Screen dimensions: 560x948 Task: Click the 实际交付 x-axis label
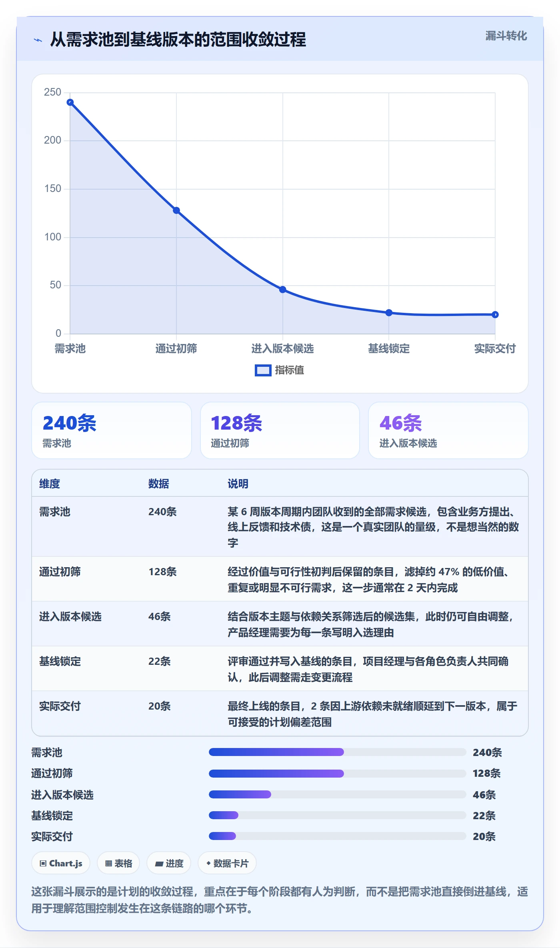(x=495, y=348)
